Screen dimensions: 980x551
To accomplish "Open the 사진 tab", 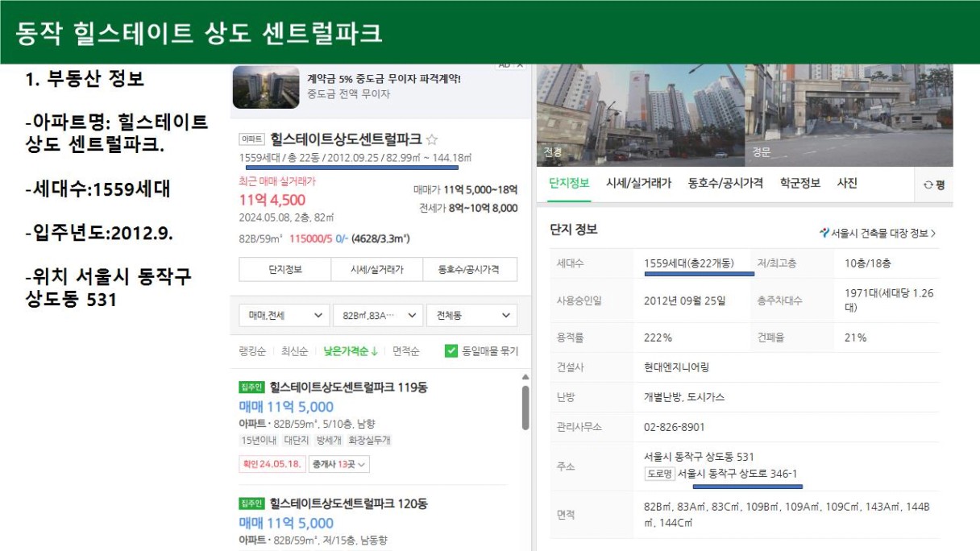I will click(847, 183).
